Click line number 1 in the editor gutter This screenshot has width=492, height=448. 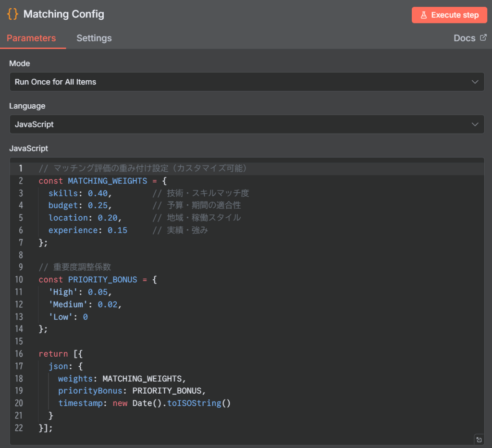20,168
